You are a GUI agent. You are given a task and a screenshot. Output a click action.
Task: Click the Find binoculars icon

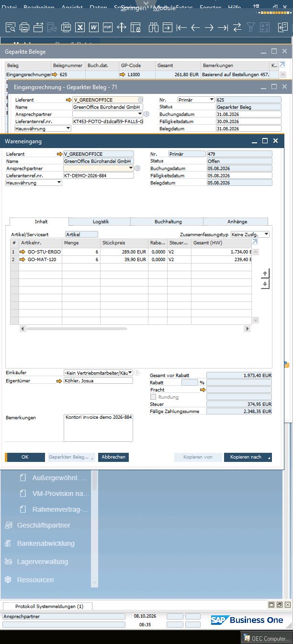coord(154,27)
